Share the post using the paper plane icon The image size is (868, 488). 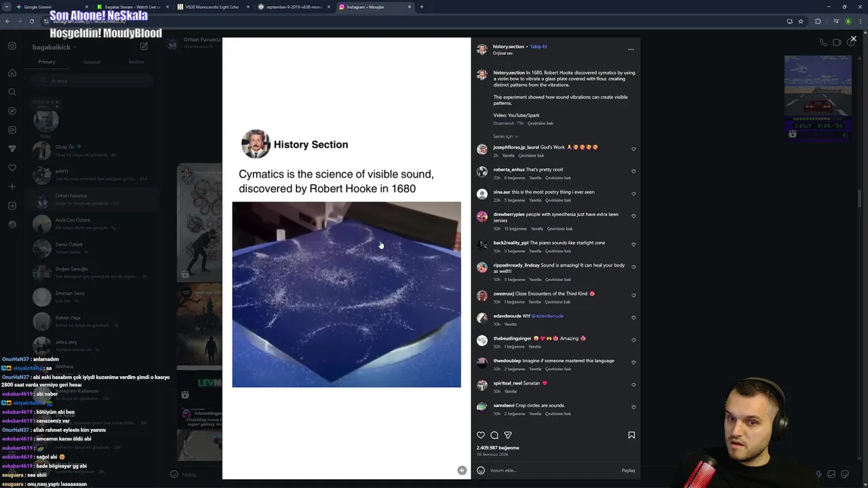coord(508,435)
